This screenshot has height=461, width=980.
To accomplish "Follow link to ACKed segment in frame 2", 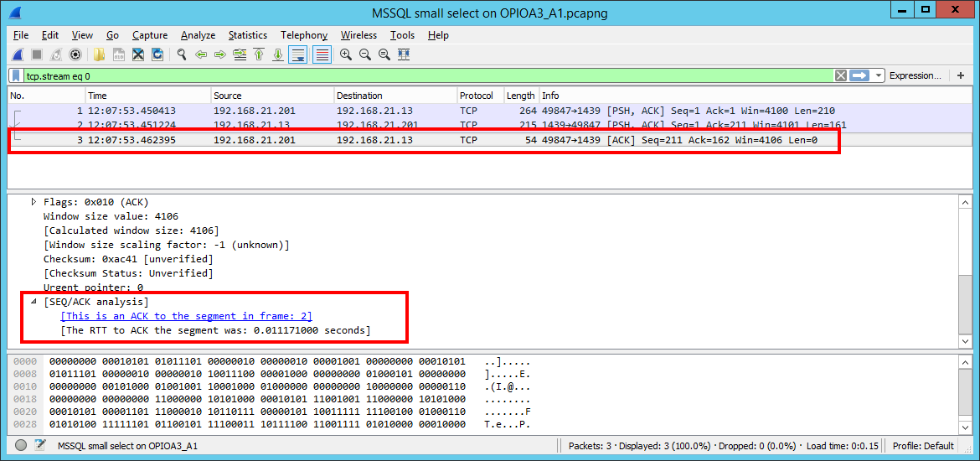I will [x=186, y=316].
